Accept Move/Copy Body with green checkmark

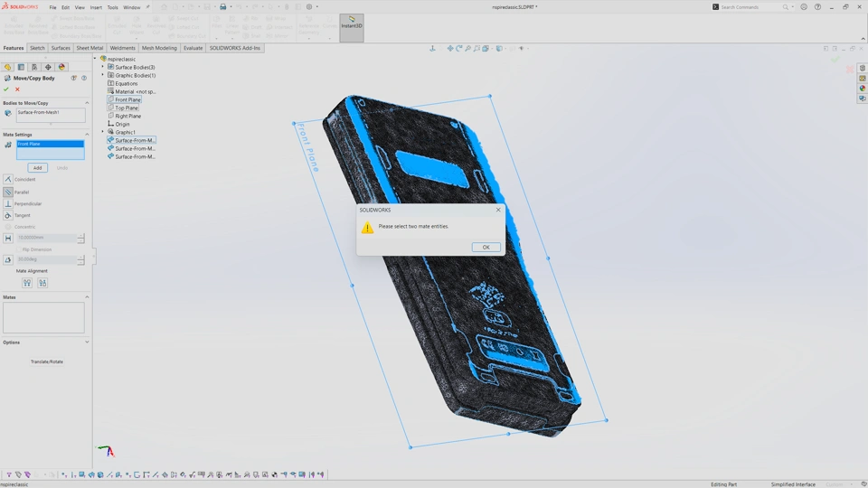[x=6, y=89]
